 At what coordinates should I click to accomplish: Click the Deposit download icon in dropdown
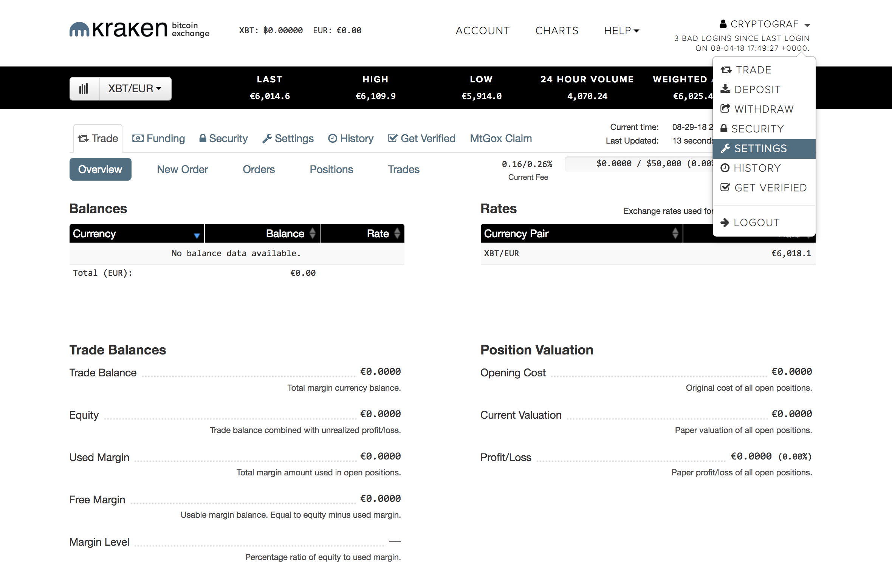point(725,89)
